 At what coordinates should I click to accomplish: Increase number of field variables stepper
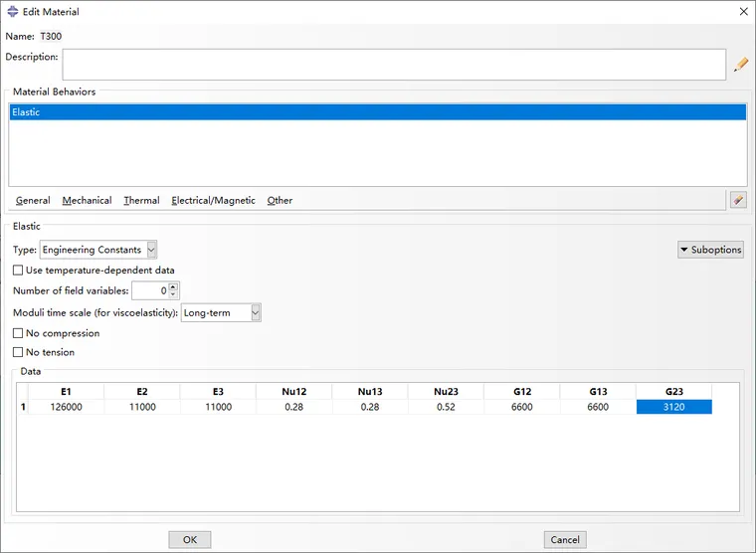point(174,286)
